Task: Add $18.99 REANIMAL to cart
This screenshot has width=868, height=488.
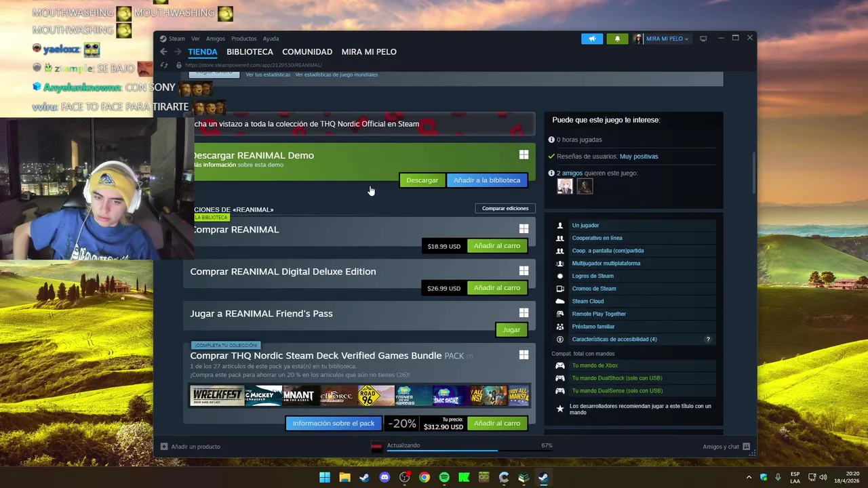Action: pyautogui.click(x=497, y=246)
